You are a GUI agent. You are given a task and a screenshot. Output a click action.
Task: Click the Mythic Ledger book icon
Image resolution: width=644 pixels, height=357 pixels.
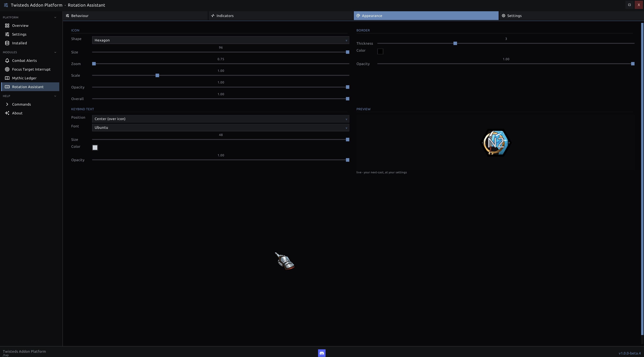[x=7, y=78]
